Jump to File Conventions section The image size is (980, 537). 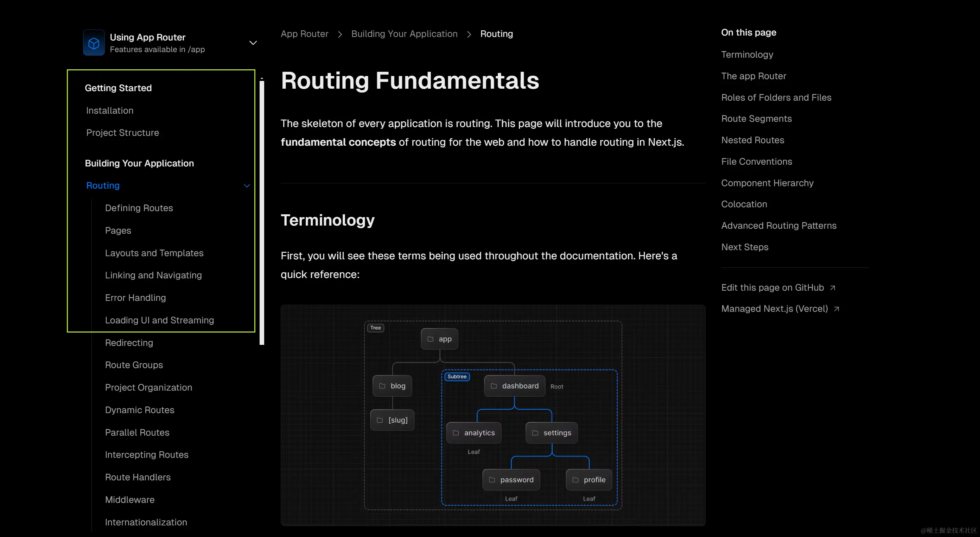[756, 162]
